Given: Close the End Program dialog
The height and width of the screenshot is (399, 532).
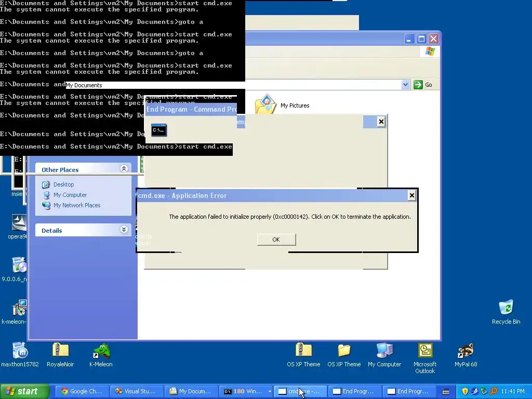Looking at the screenshot, I should coord(381,122).
